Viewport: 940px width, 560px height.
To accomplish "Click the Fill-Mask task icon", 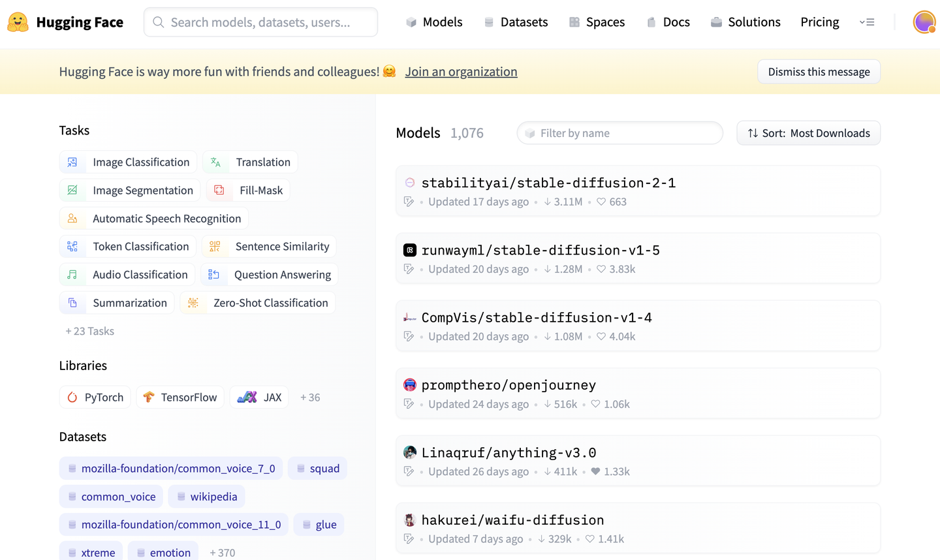I will coord(219,190).
